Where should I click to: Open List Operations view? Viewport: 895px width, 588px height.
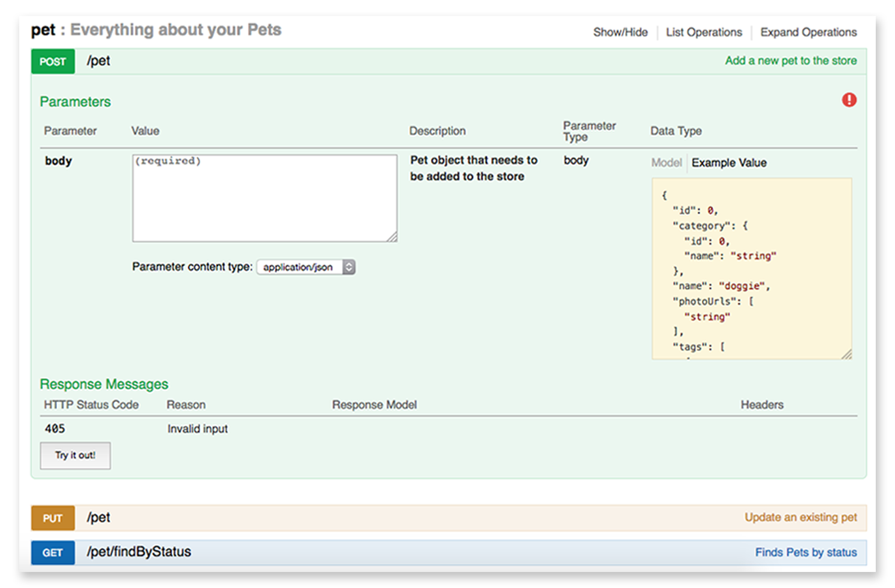click(x=704, y=32)
